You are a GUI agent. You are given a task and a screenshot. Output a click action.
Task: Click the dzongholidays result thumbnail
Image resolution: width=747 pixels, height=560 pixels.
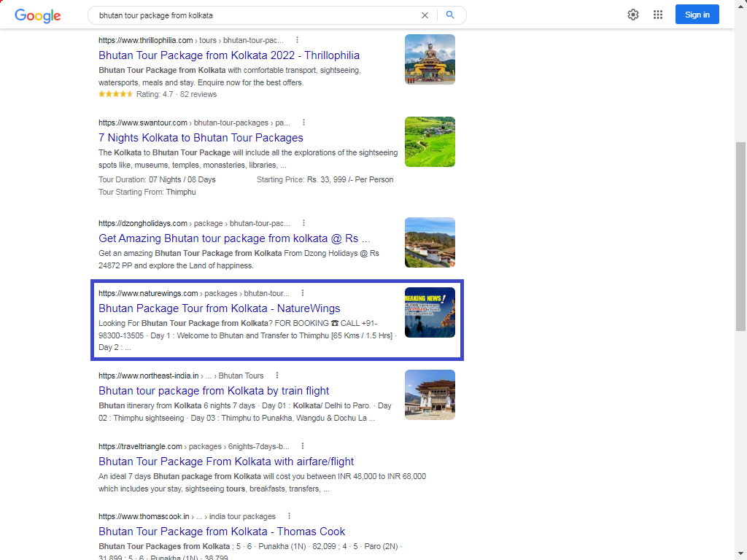(x=430, y=242)
